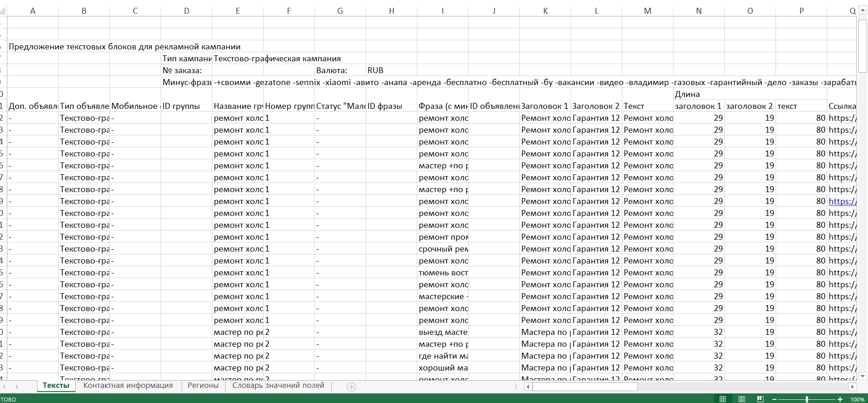Select the '№ заказа:' label cell
868x403 pixels.
[x=187, y=70]
